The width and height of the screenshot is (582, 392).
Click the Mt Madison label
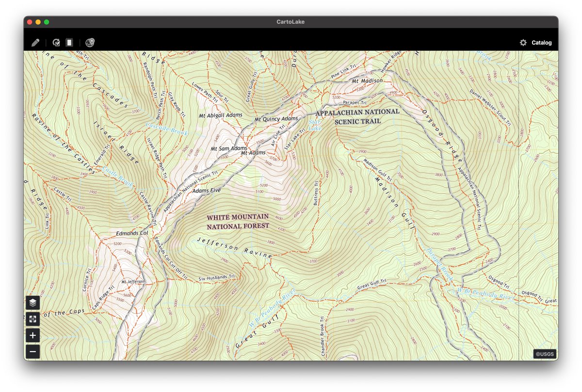(367, 81)
